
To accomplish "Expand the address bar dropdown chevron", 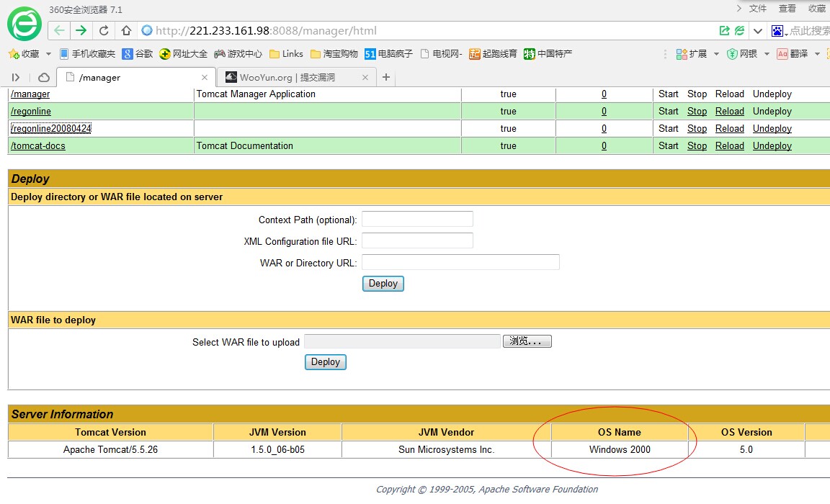I will (x=757, y=31).
